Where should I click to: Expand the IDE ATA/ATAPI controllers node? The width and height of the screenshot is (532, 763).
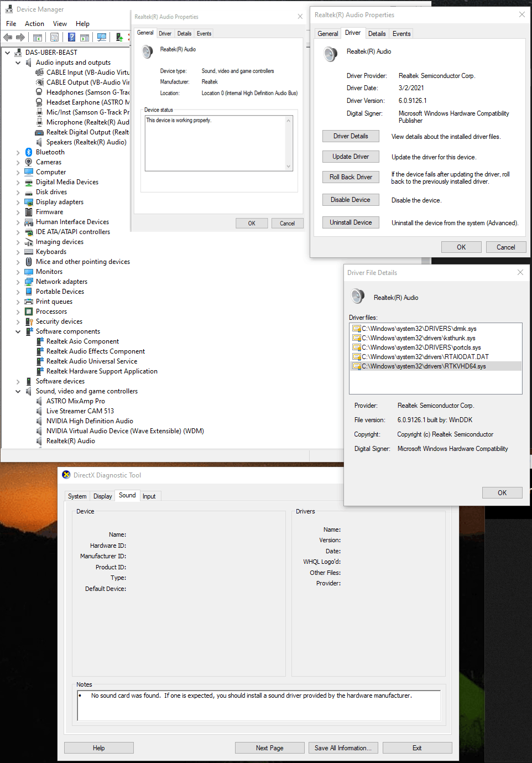pos(18,232)
